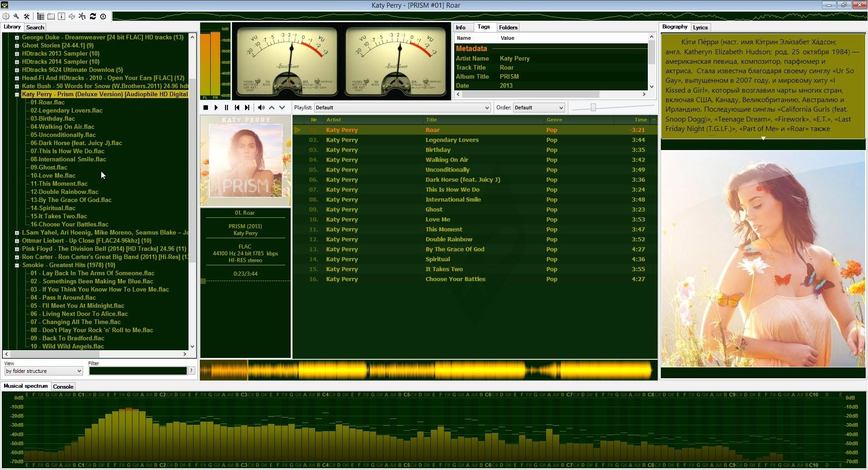
Task: Click the Name column header in Tags
Action: [x=476, y=38]
